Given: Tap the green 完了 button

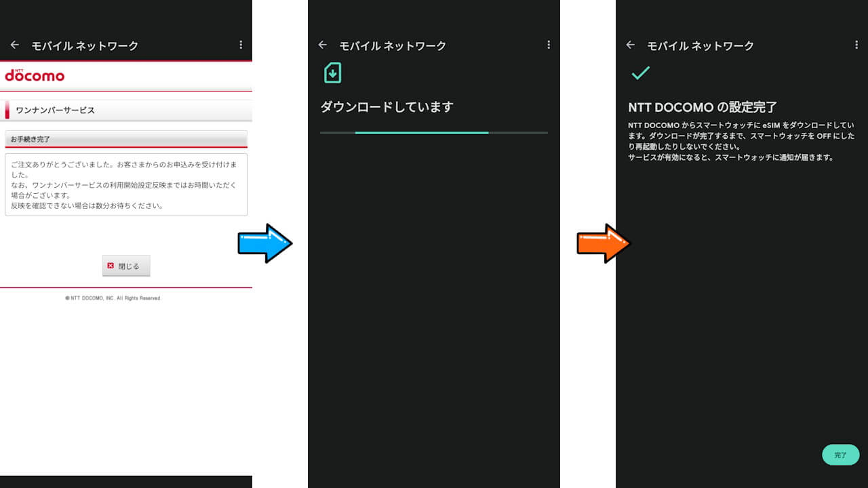Looking at the screenshot, I should point(840,455).
